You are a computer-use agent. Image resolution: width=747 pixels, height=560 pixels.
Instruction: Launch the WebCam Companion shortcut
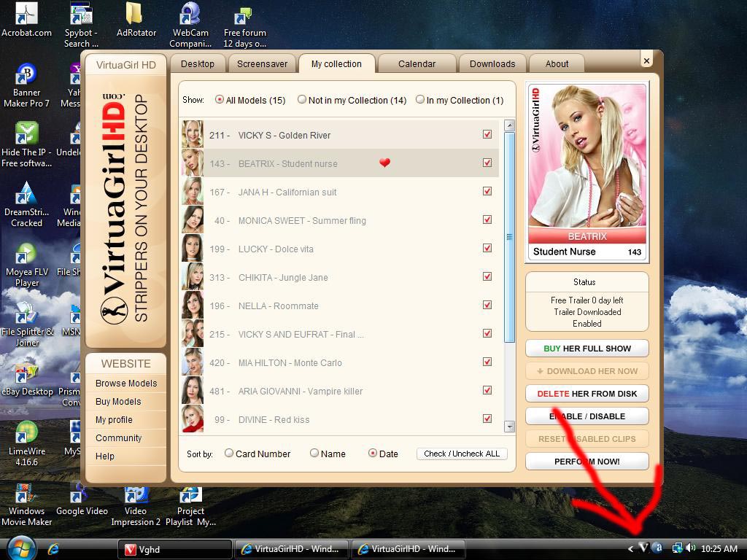[190, 25]
